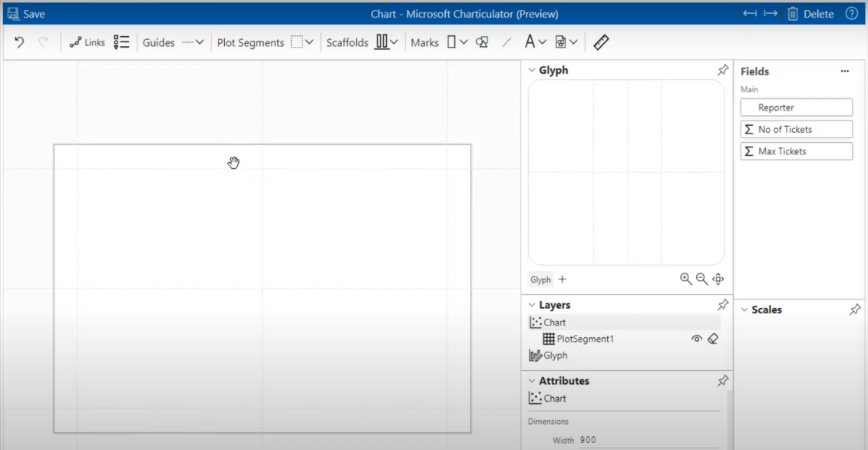Image resolution: width=868 pixels, height=450 pixels.
Task: Collapse the Glyph panel
Action: [532, 71]
